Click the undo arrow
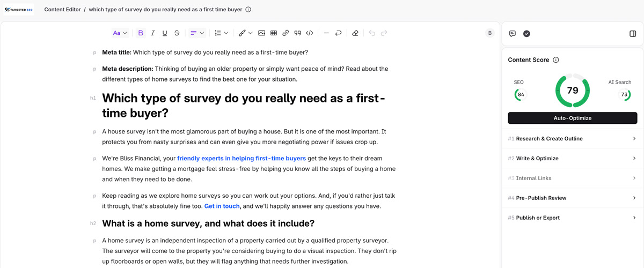This screenshot has width=644, height=268. [x=372, y=33]
